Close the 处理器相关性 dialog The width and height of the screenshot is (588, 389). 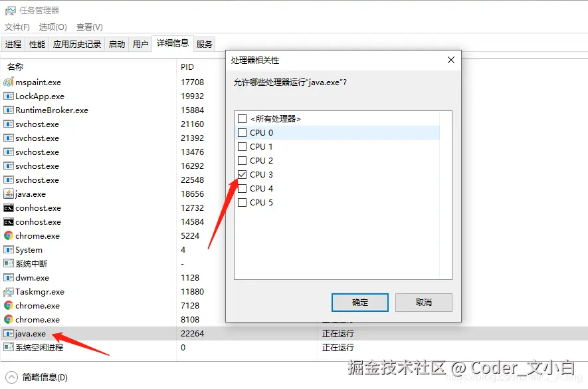click(451, 60)
